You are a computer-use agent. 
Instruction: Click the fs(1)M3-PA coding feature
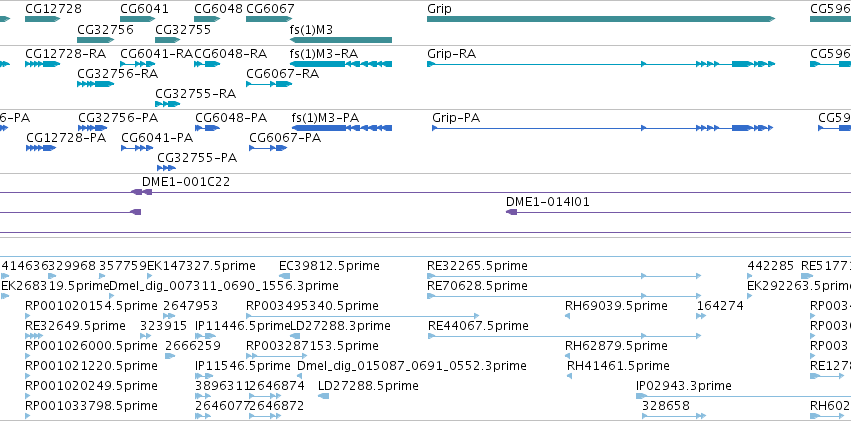[342, 128]
